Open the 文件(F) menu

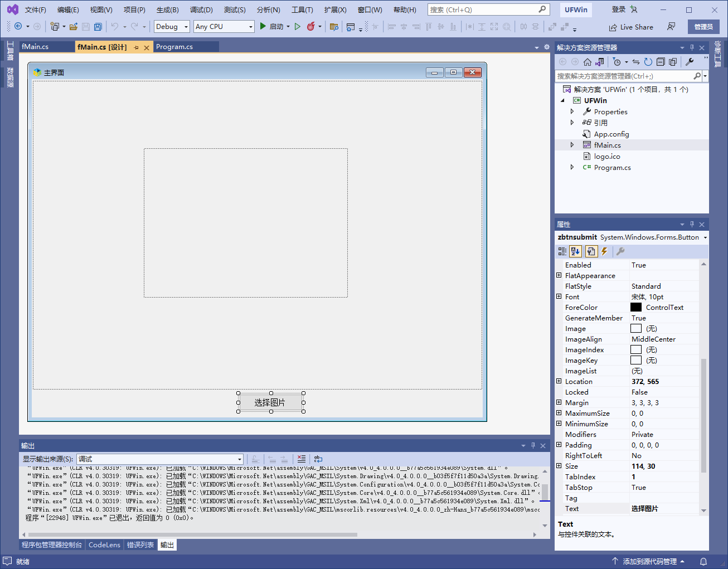click(36, 9)
